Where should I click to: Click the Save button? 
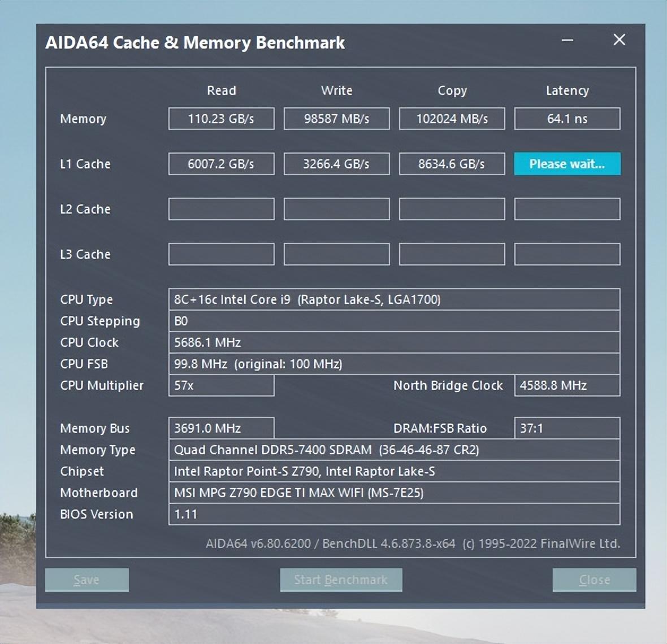[87, 580]
